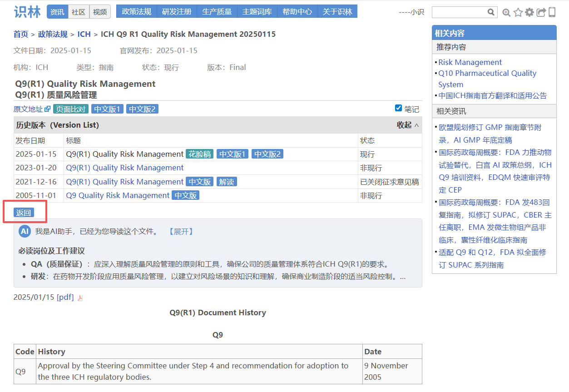This screenshot has height=392, width=569.
Task: Click the blue AI assistant badge
Action: point(25,232)
